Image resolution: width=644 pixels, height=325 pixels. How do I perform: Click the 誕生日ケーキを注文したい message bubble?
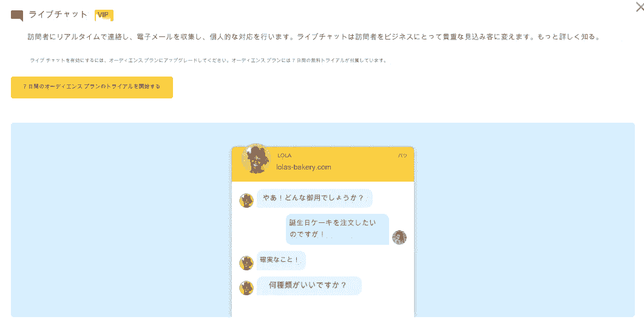337,229
